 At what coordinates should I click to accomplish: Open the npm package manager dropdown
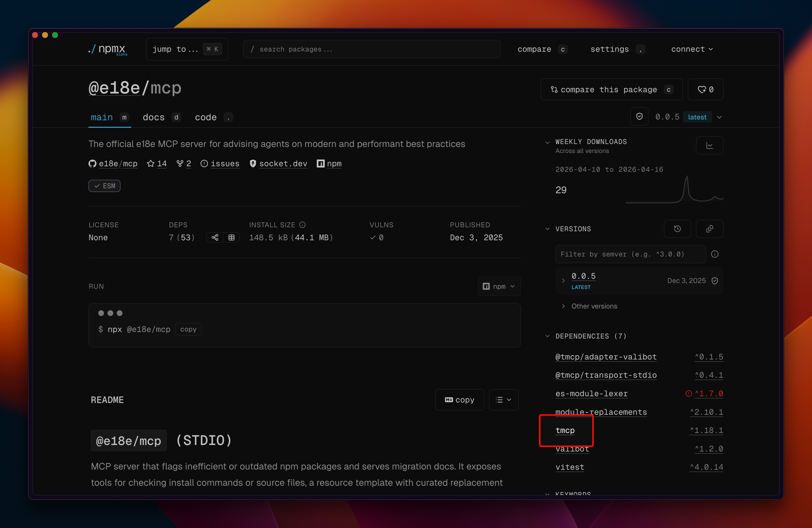[499, 286]
